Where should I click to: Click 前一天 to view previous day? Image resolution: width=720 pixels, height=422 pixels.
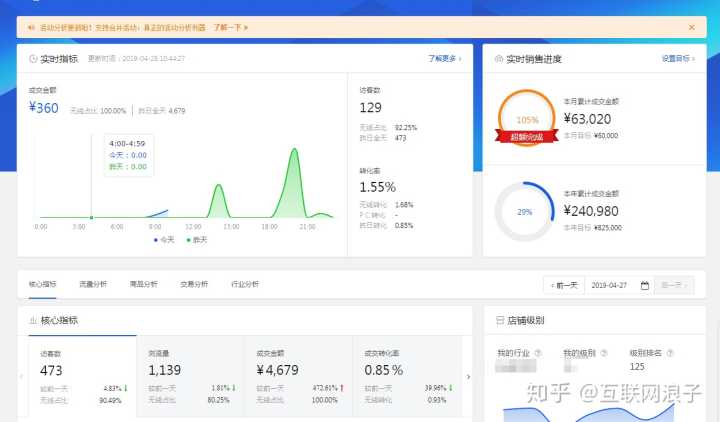[x=563, y=285]
